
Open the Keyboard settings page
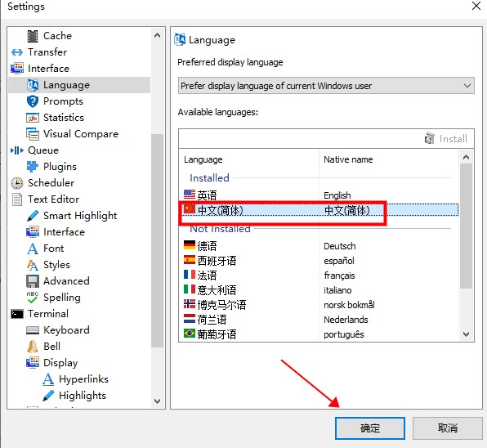[x=58, y=330]
